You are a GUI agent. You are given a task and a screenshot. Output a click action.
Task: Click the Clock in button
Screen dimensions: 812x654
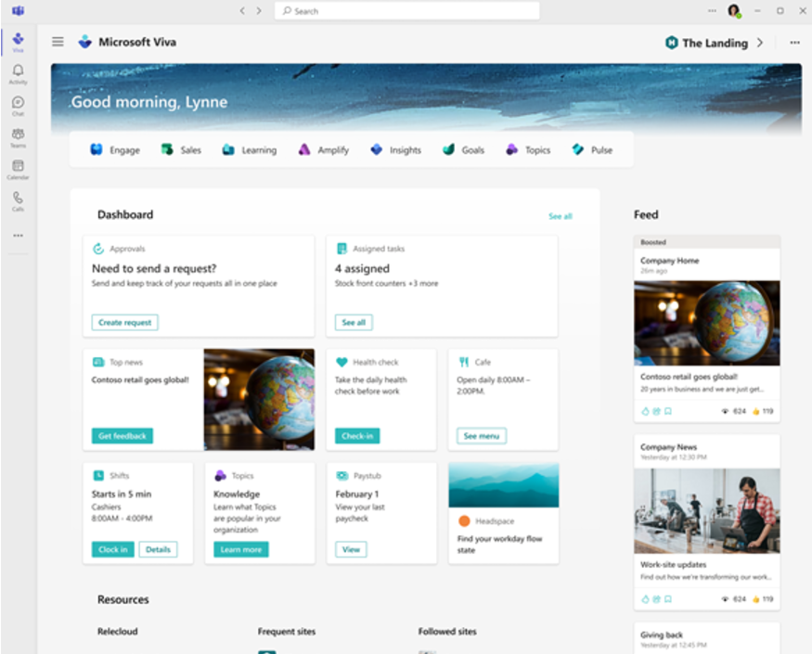(112, 549)
